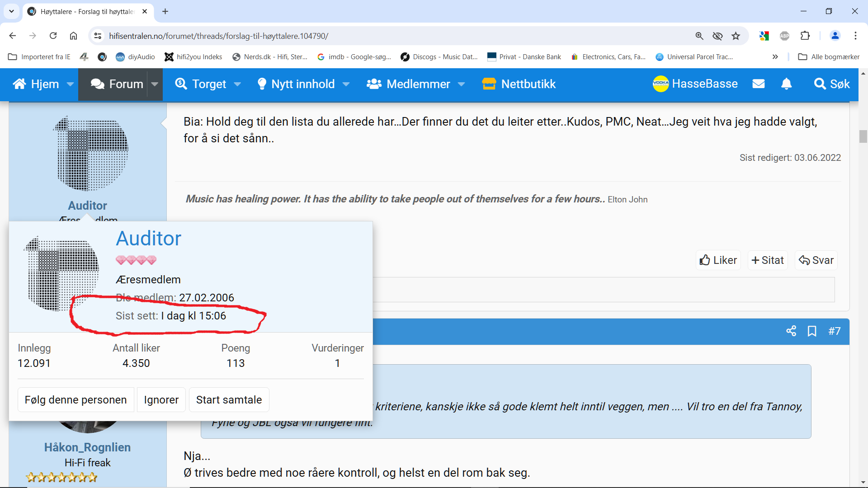Image resolution: width=868 pixels, height=488 pixels.
Task: Open the alerts bell icon
Action: click(787, 84)
